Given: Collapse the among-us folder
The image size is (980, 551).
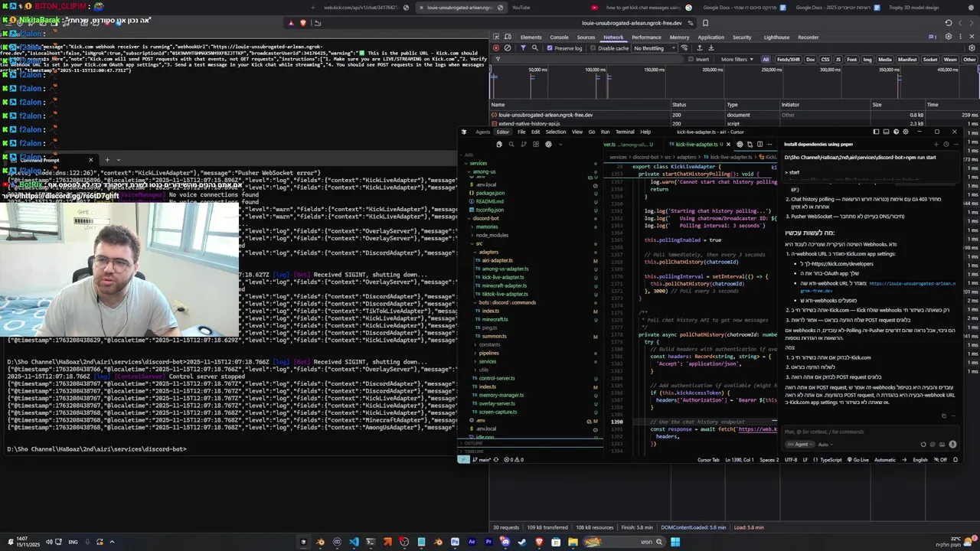Looking at the screenshot, I should [484, 171].
